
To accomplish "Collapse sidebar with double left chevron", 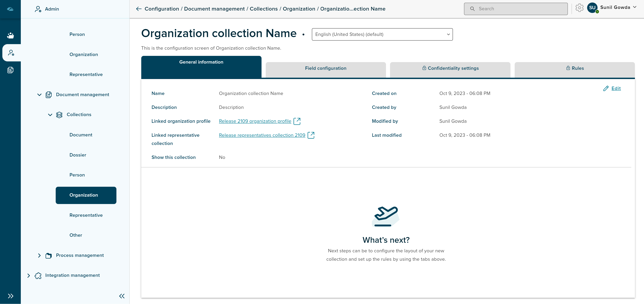I will tap(122, 296).
